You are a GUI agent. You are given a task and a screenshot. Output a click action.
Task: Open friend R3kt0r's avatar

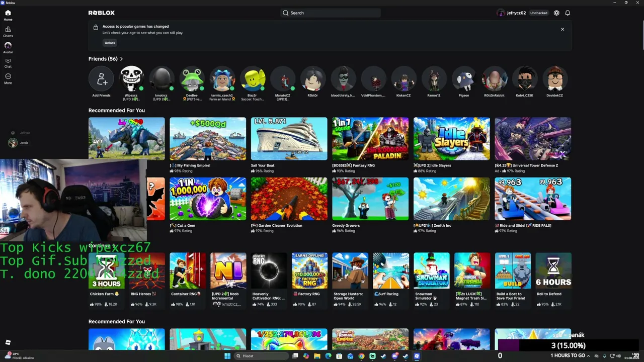coord(312,79)
